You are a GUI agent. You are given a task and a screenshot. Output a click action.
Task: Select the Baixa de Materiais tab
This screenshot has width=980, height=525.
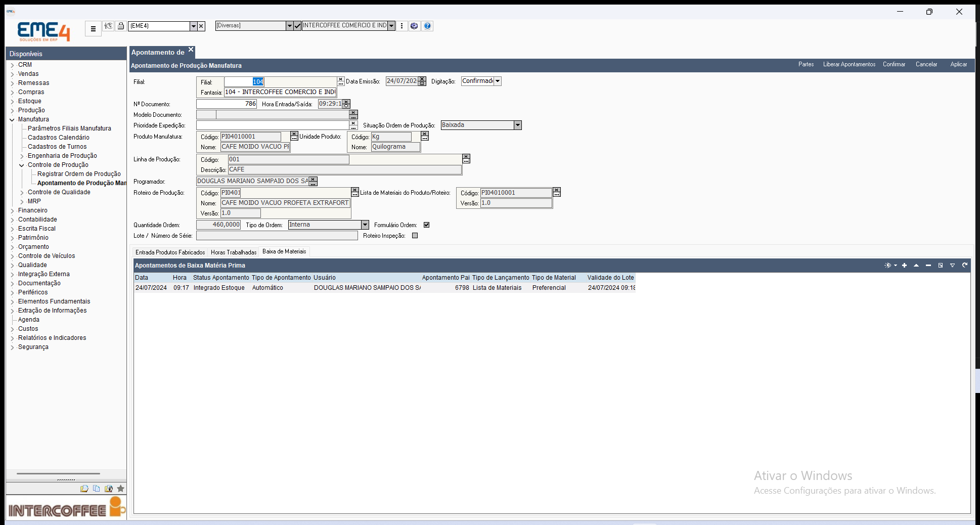(284, 251)
